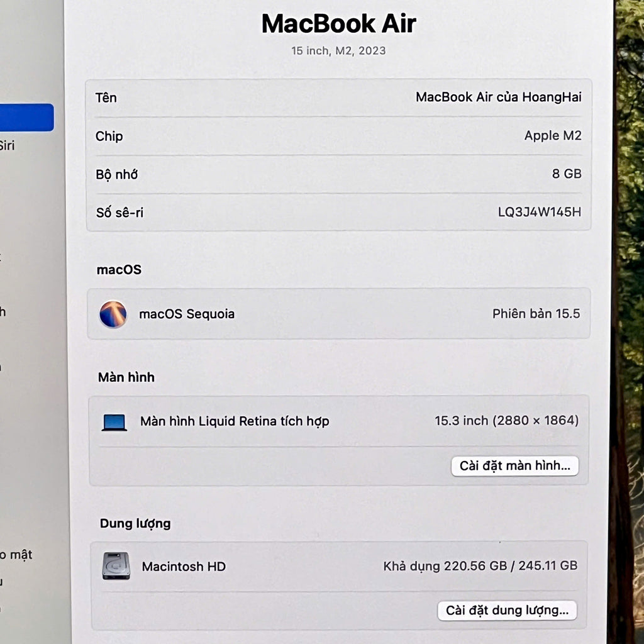
Task: Click the macOS Sequoia label
Action: (x=187, y=314)
